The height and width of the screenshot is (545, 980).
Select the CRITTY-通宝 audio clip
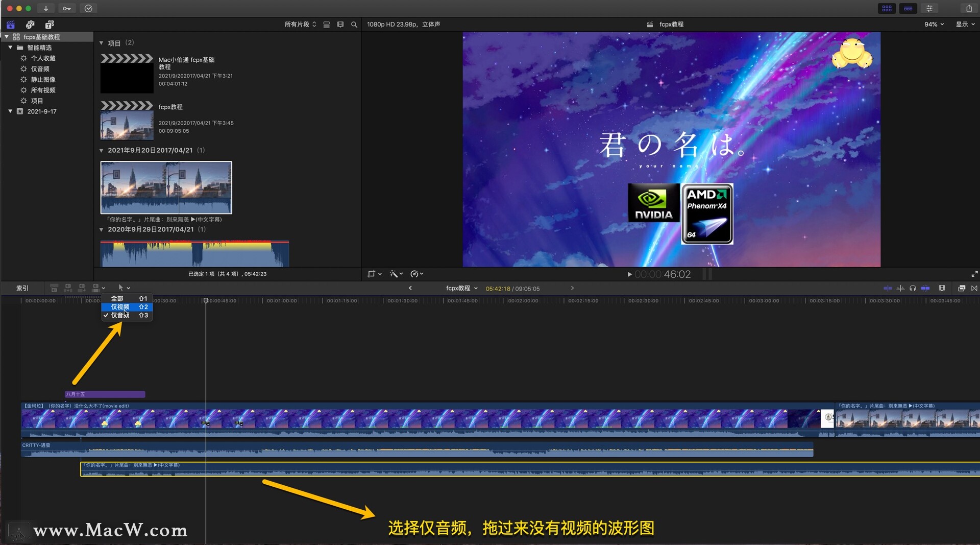coord(417,449)
